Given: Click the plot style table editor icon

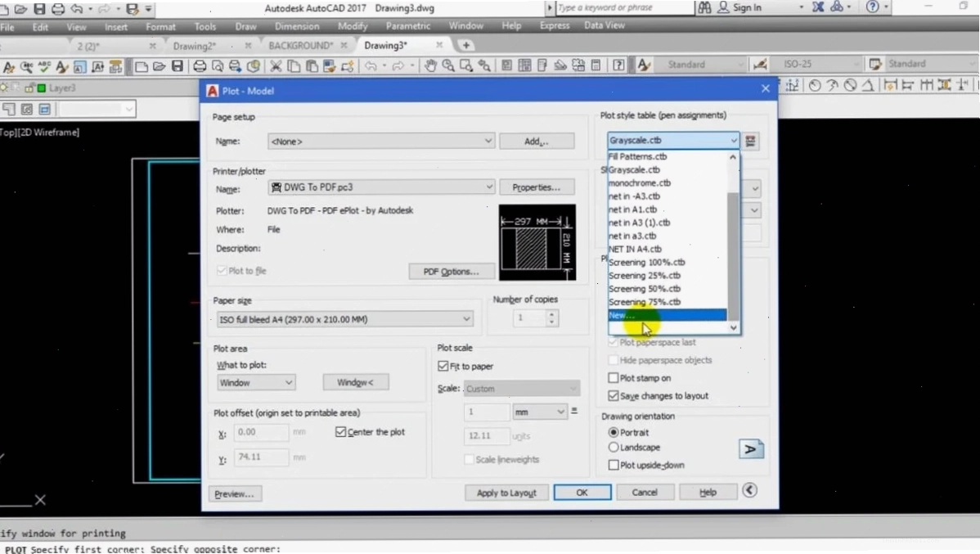Looking at the screenshot, I should pyautogui.click(x=751, y=141).
